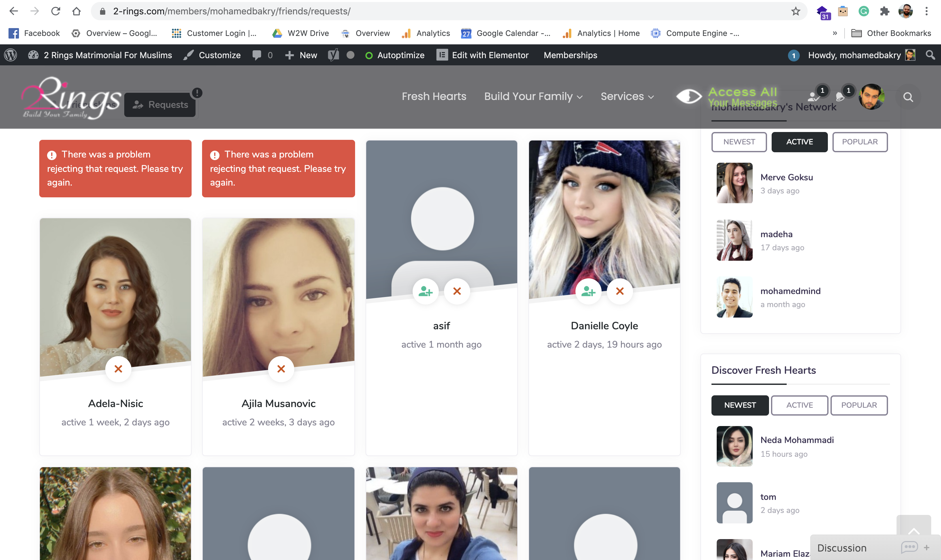Expand the Build Your Family menu
The width and height of the screenshot is (941, 560).
click(x=533, y=96)
